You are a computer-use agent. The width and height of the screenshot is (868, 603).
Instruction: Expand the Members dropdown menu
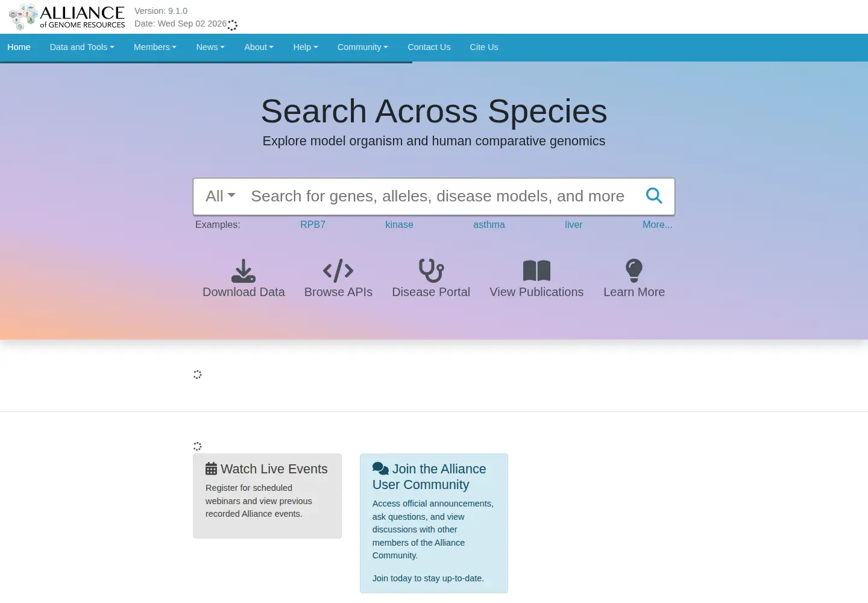pos(155,47)
